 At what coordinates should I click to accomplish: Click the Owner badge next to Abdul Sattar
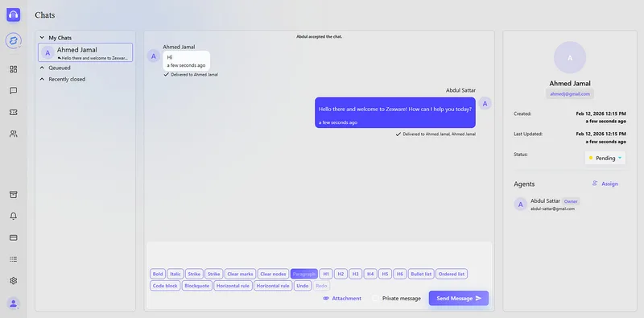pyautogui.click(x=571, y=201)
